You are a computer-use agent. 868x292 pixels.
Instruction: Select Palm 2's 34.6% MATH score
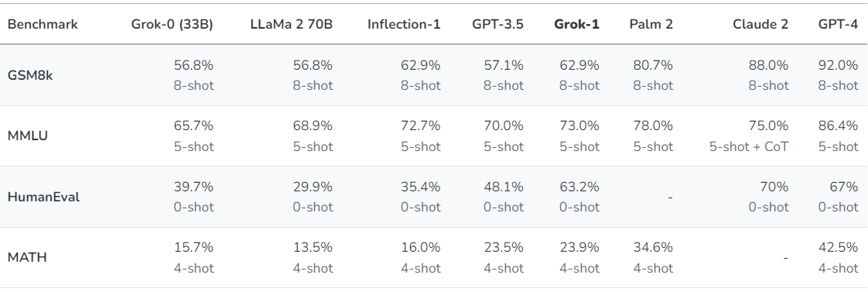pos(653,247)
